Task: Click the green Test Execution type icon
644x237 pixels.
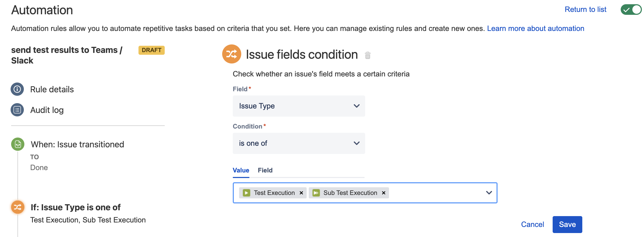Action: coord(247,193)
